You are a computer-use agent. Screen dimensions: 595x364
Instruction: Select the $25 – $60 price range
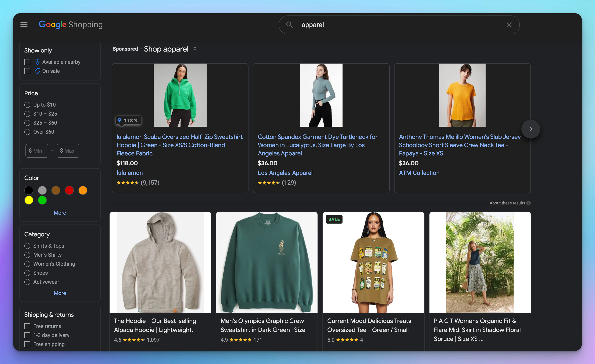pyautogui.click(x=27, y=123)
